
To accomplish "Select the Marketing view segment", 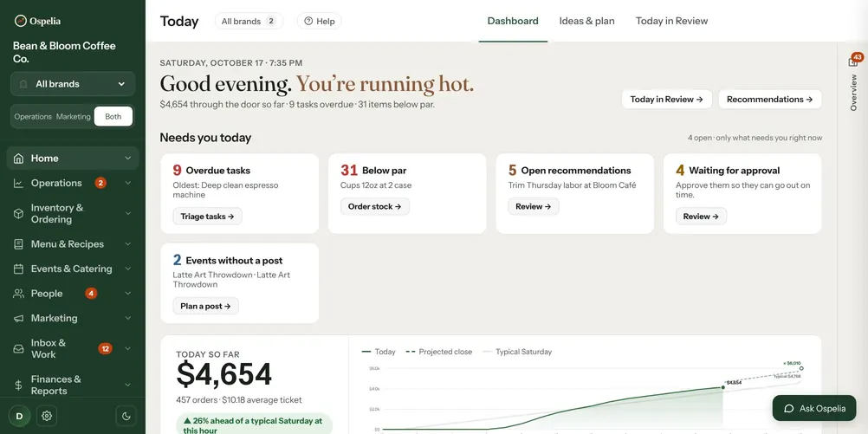I will tap(73, 117).
